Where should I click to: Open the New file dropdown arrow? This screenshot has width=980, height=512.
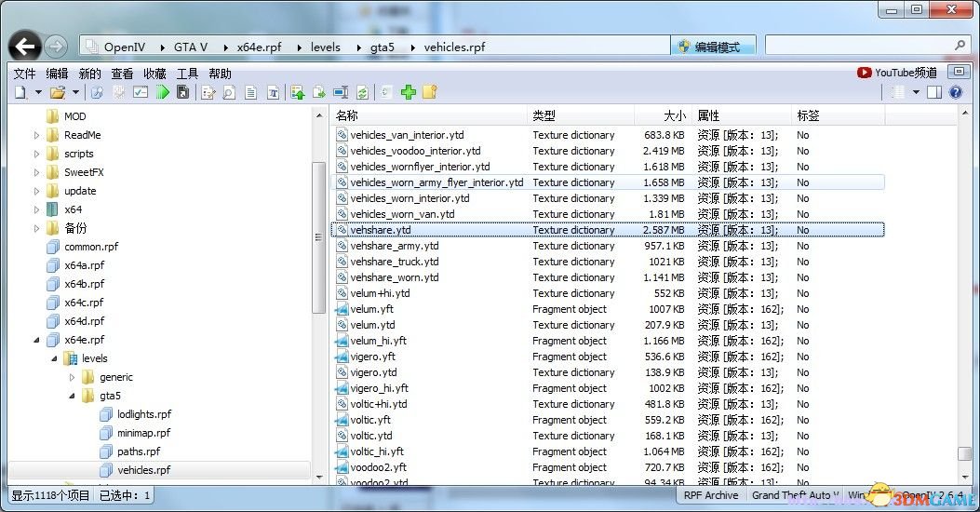pyautogui.click(x=38, y=92)
